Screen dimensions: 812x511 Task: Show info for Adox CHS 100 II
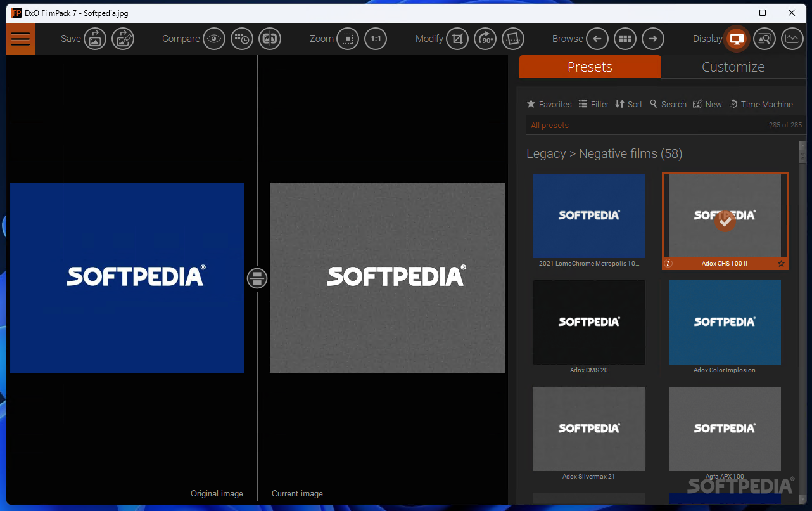pos(668,263)
